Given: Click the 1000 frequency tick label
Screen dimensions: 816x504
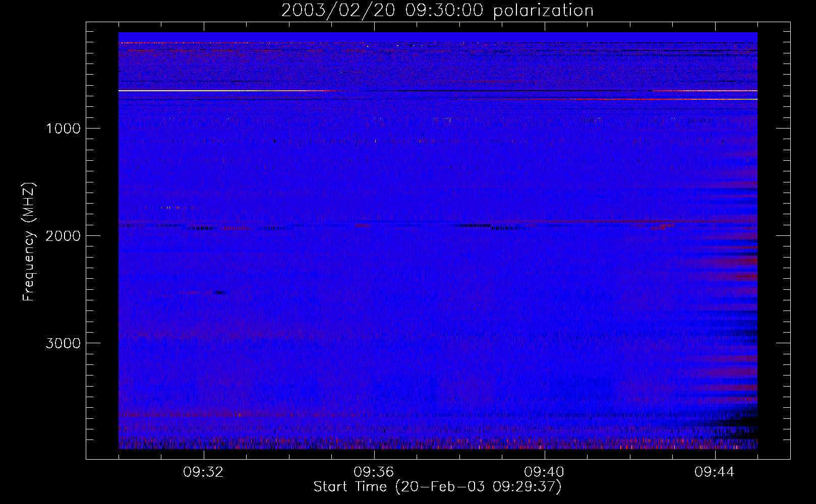Looking at the screenshot, I should click(63, 129).
